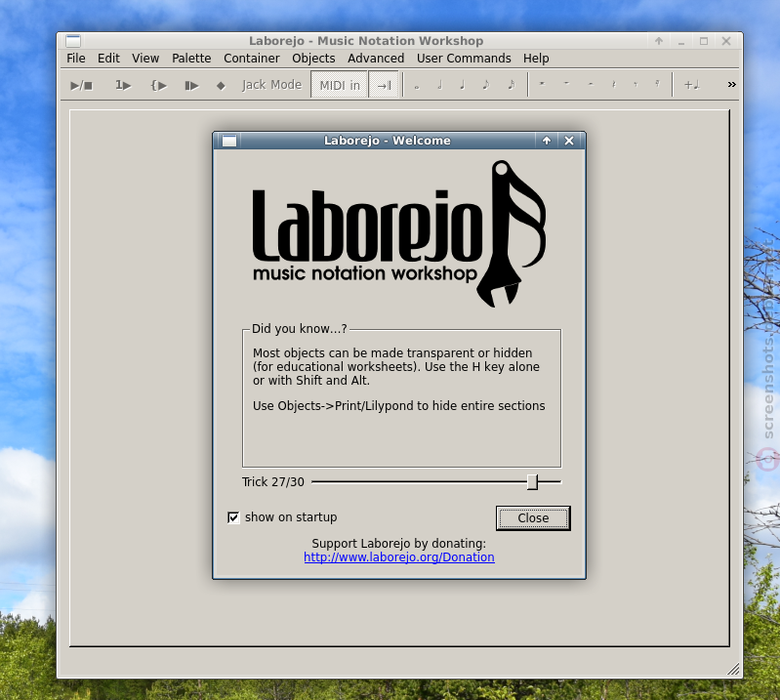
Task: Open the Objects menu
Action: 313,59
